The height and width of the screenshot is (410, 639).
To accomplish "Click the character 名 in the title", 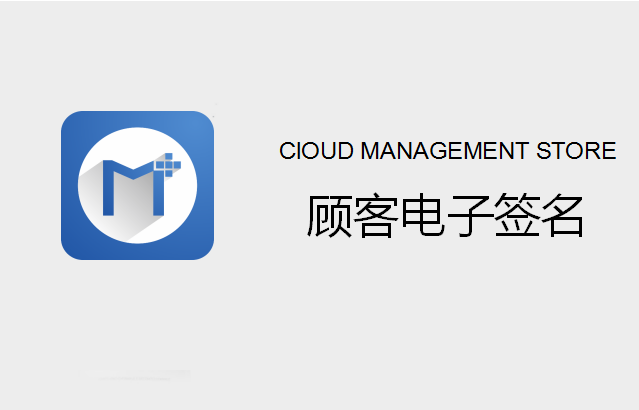I will [562, 215].
